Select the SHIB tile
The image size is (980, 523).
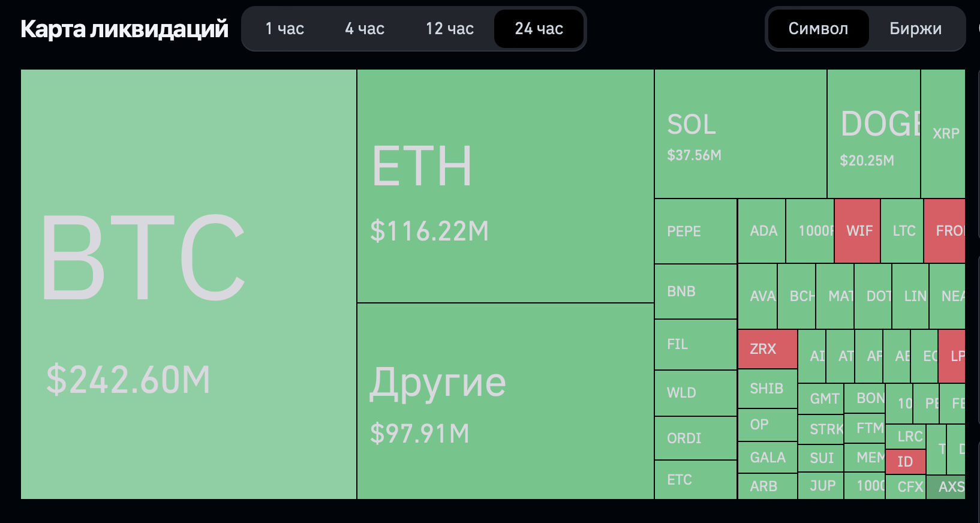point(768,389)
